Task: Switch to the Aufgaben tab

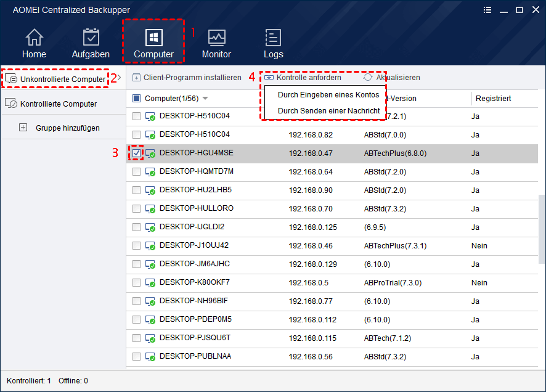Action: pos(91,43)
